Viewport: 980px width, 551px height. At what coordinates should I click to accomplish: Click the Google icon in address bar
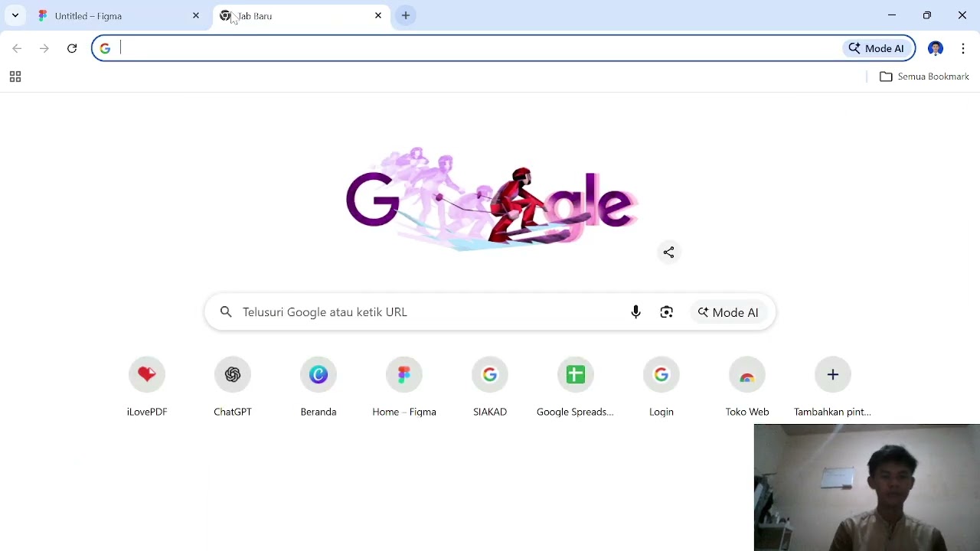105,48
